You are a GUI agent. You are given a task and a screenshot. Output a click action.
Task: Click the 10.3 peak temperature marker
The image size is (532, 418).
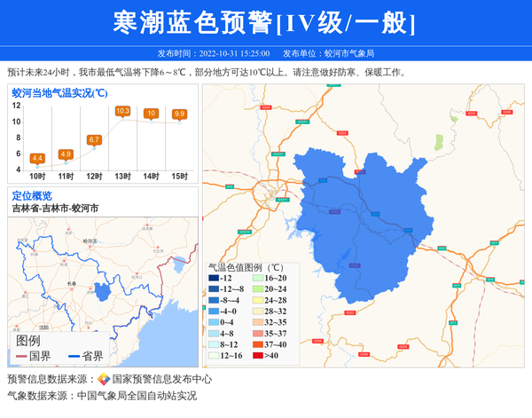pos(122,111)
